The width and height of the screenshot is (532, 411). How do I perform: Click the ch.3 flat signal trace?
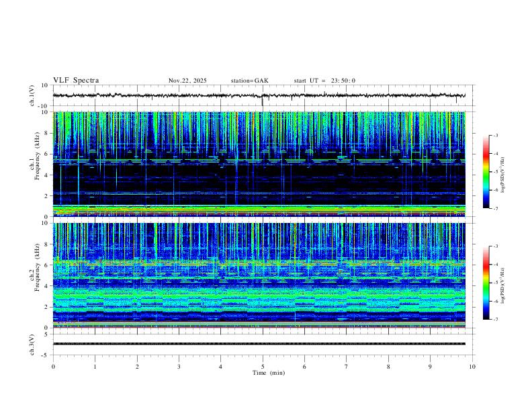tap(259, 344)
